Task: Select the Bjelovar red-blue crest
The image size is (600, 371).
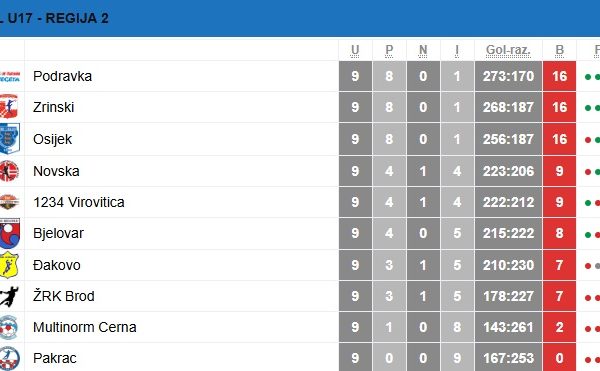Action: [10, 233]
